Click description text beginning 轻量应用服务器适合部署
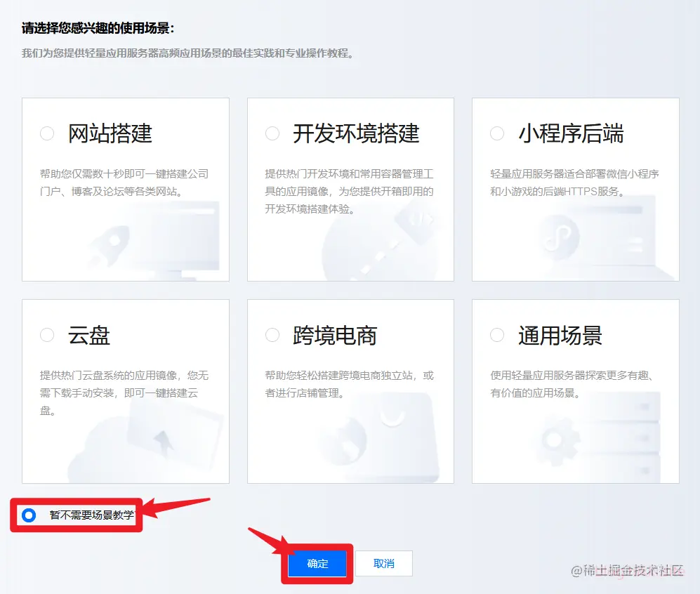700x594 pixels. pos(574,183)
